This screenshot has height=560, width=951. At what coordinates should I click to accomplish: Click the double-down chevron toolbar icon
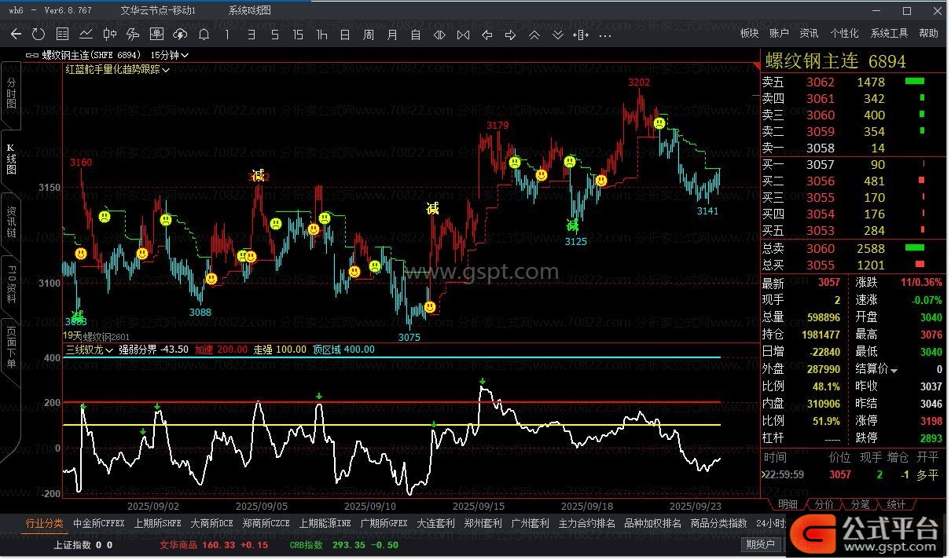(558, 35)
